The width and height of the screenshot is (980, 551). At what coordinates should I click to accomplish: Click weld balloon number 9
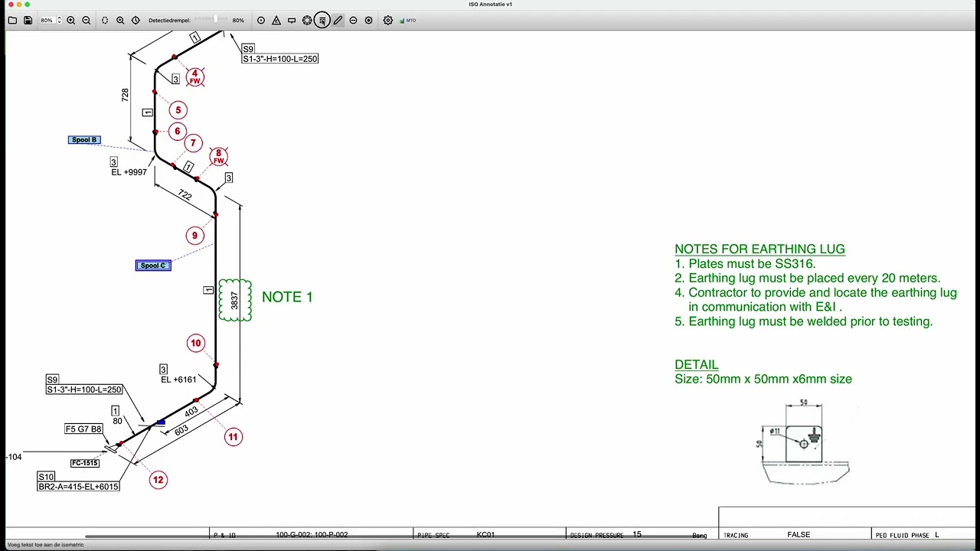194,236
